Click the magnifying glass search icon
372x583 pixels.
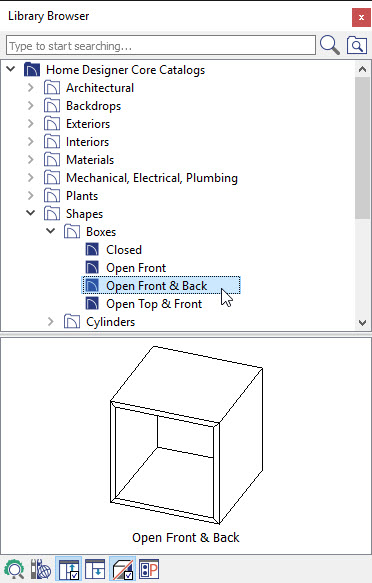click(330, 45)
